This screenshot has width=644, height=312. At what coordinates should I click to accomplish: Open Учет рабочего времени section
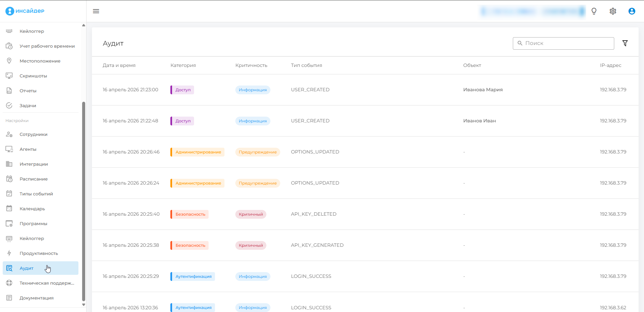coord(47,46)
